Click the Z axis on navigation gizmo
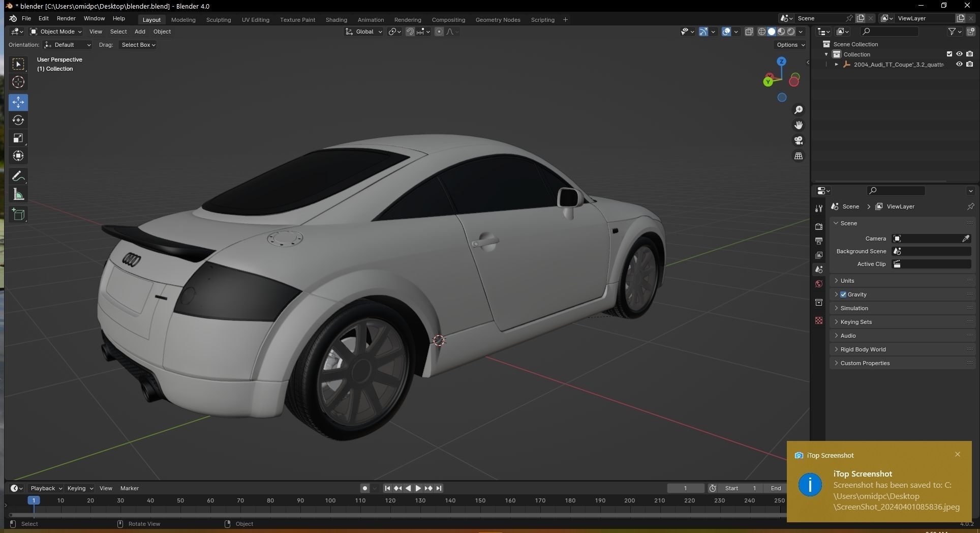This screenshot has width=980, height=533. (x=781, y=62)
